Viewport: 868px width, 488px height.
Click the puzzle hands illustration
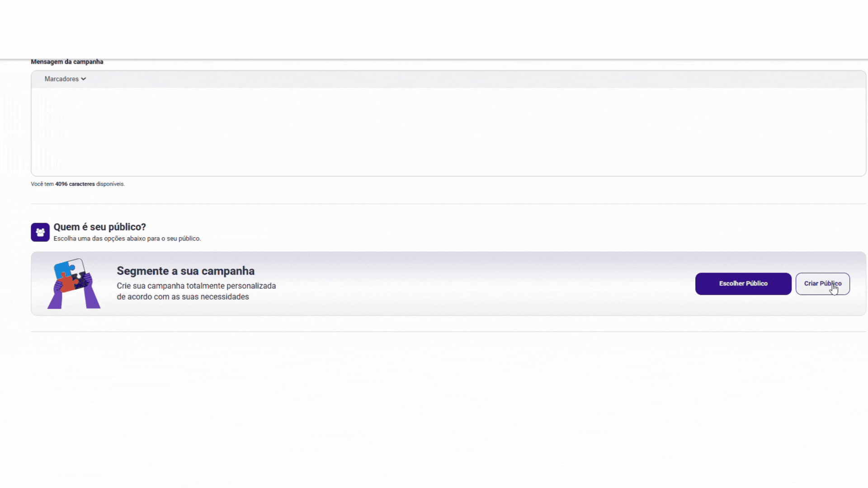pyautogui.click(x=74, y=284)
